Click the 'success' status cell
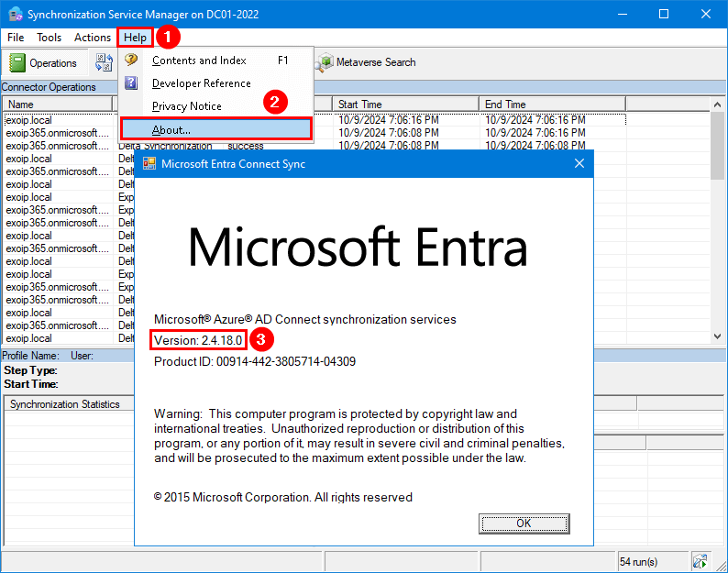728x573 pixels. coord(246,146)
